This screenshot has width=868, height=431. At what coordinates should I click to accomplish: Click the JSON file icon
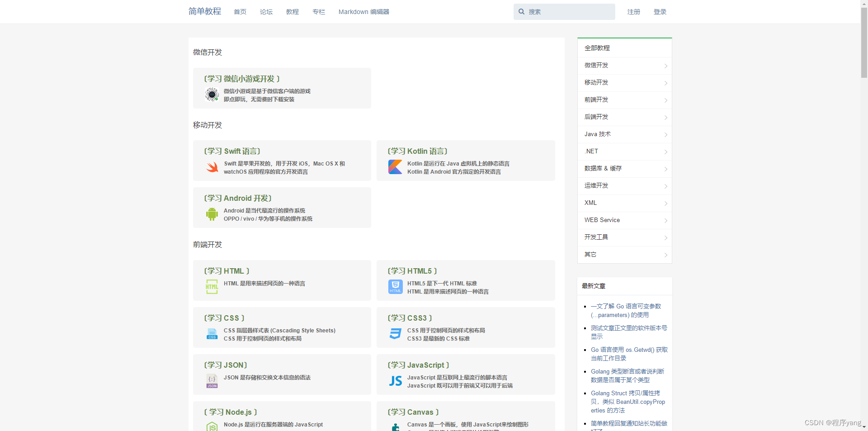click(212, 381)
